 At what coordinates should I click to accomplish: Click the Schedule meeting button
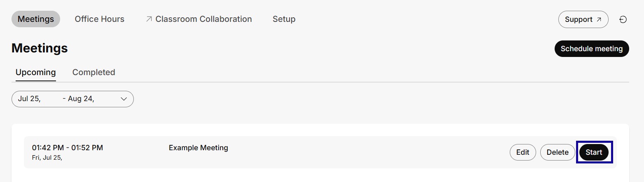(x=591, y=49)
